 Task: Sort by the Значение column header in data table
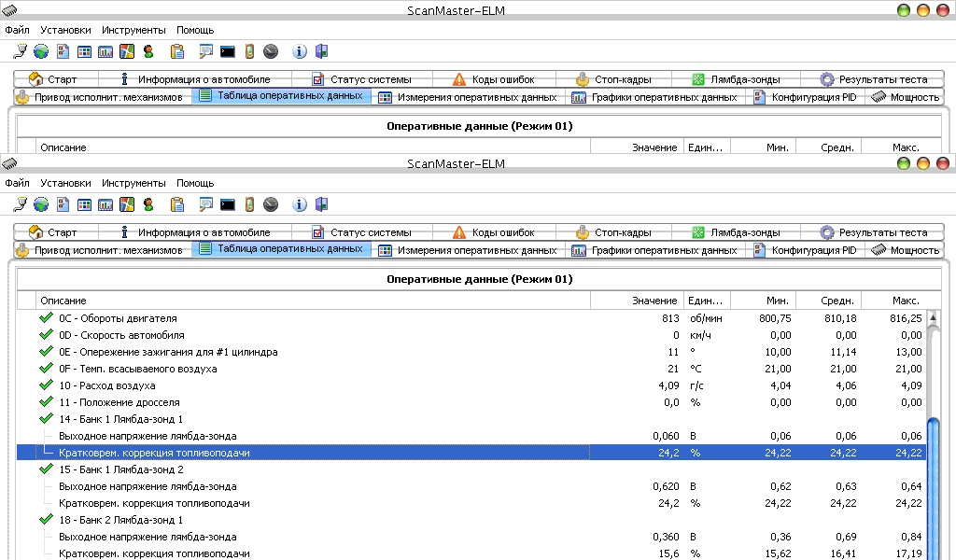(654, 301)
